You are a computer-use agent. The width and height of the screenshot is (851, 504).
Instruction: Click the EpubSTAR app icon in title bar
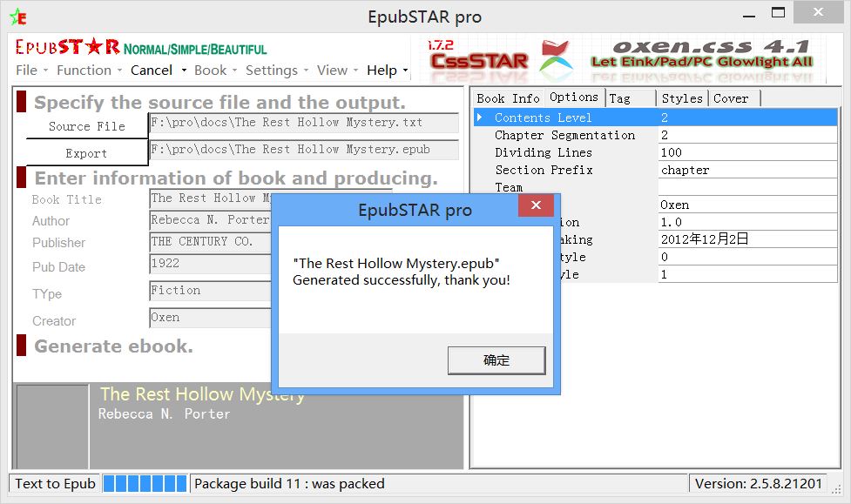(x=17, y=17)
